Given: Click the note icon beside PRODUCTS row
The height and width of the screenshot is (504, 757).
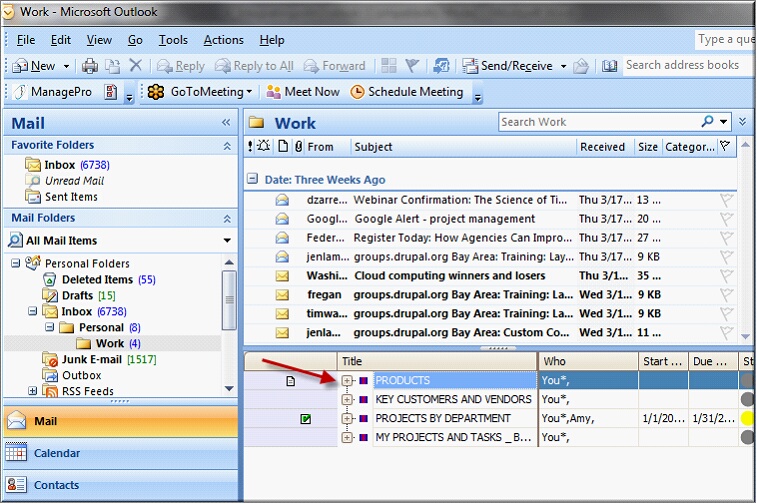Looking at the screenshot, I should tap(290, 381).
